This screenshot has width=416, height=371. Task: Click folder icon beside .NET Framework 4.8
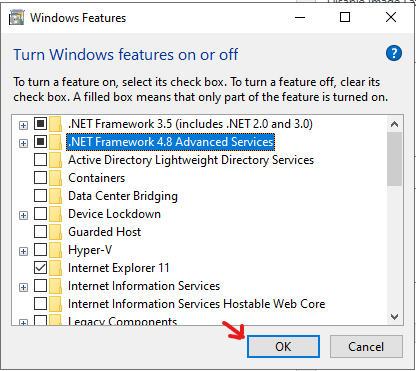[x=55, y=142]
